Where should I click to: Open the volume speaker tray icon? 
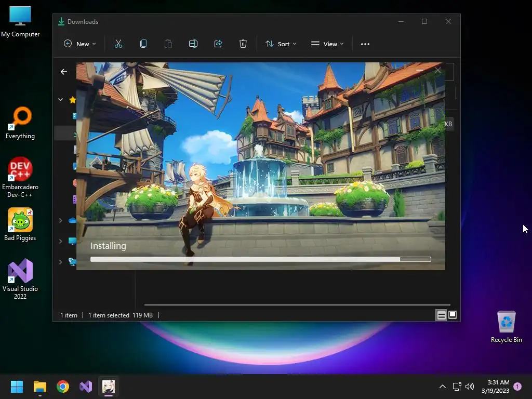tap(470, 387)
